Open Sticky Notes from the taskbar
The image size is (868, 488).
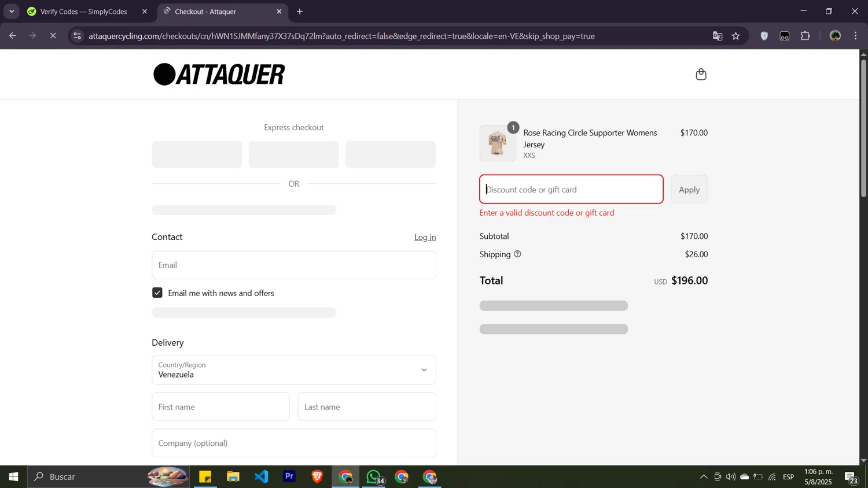coord(205,477)
